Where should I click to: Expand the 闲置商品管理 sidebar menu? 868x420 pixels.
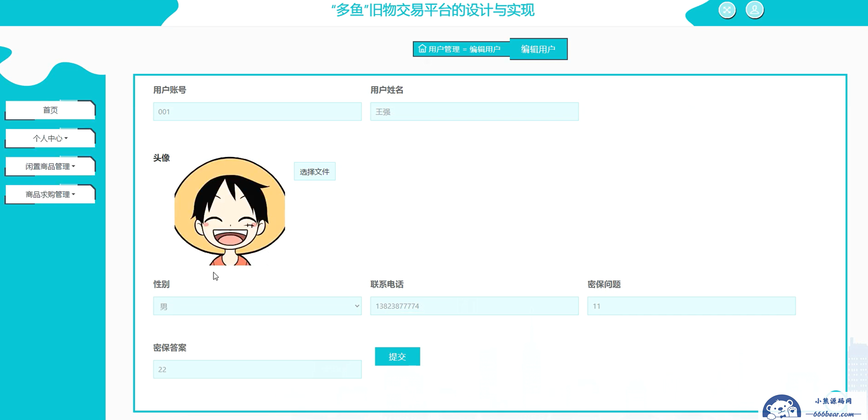50,166
